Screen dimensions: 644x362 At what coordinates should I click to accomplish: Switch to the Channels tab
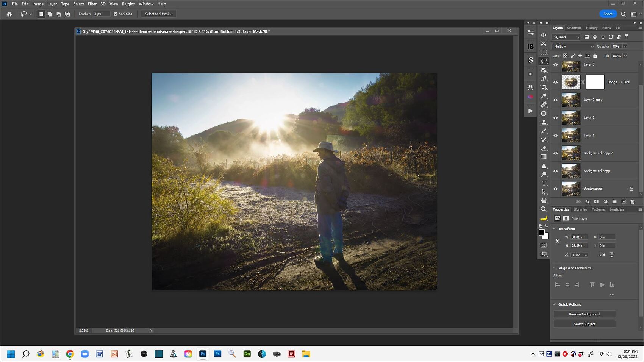pyautogui.click(x=574, y=28)
